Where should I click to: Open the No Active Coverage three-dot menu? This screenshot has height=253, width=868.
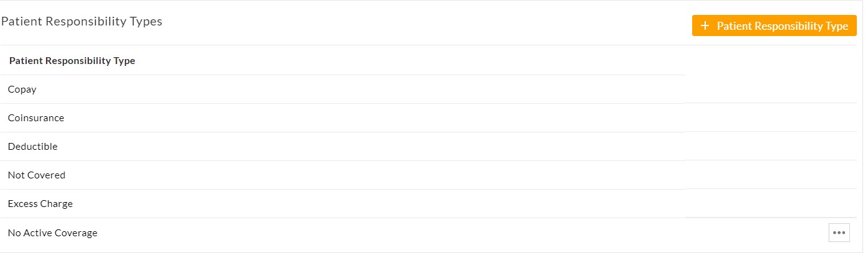pyautogui.click(x=839, y=232)
